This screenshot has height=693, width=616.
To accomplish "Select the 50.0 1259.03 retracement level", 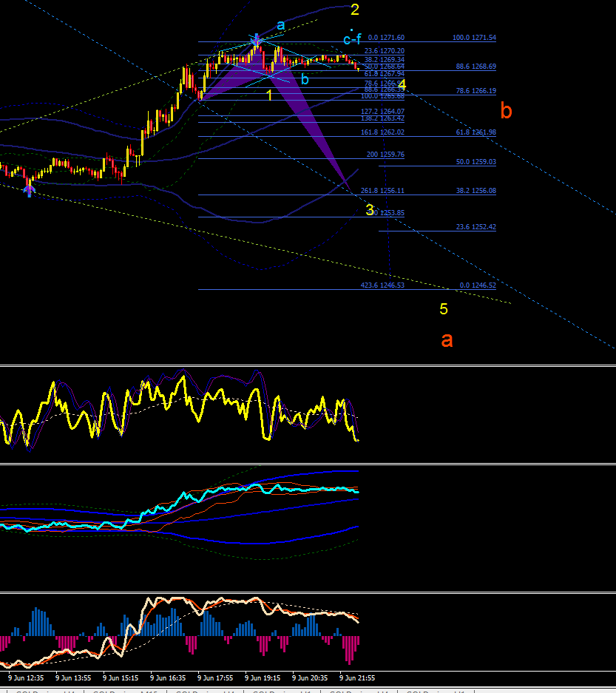I will click(x=476, y=162).
